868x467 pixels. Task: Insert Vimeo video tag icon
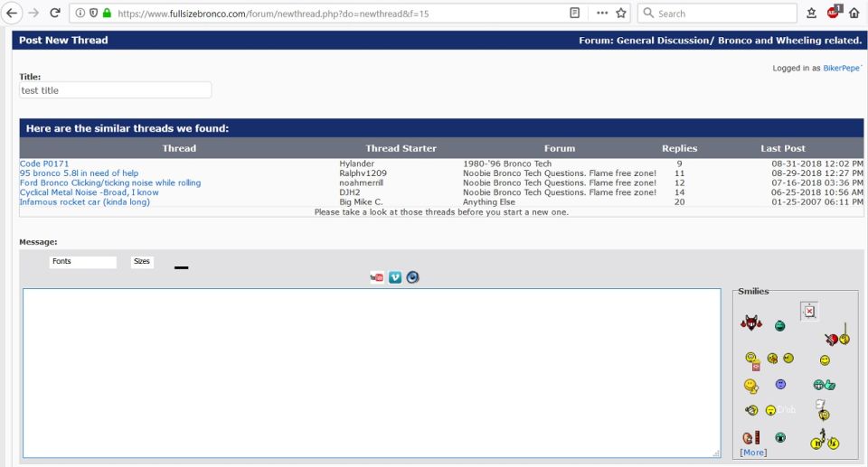tap(395, 277)
